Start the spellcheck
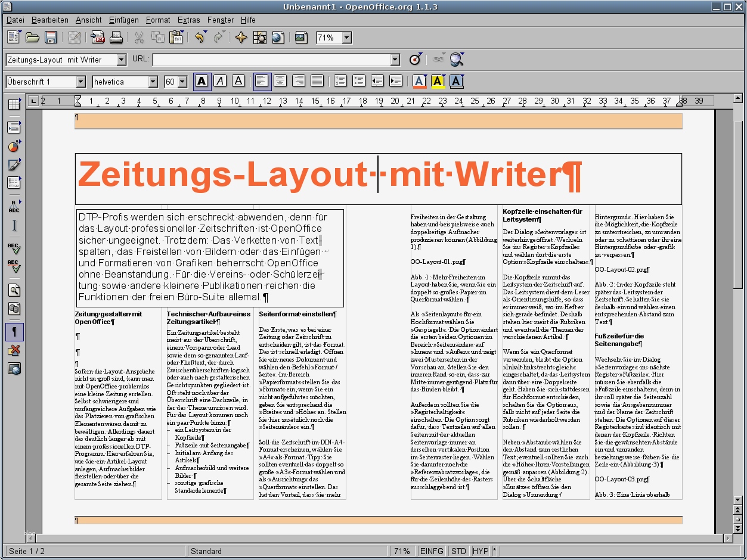 (15, 250)
